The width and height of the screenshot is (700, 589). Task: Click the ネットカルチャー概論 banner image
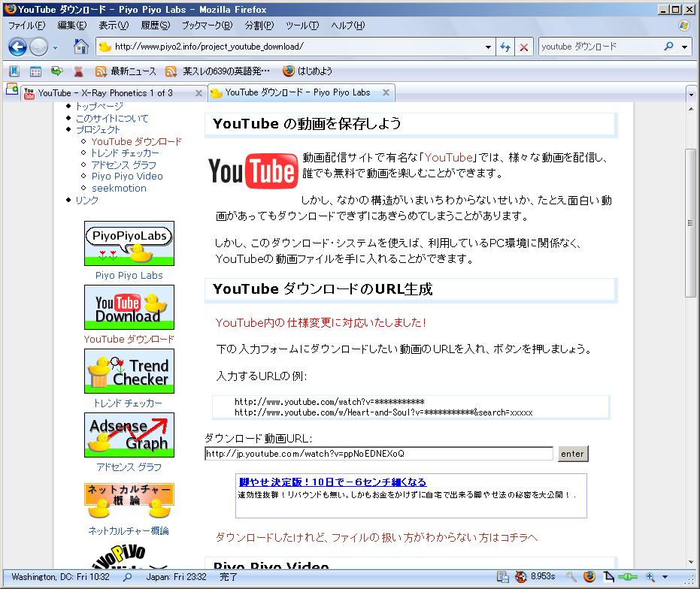coord(129,500)
